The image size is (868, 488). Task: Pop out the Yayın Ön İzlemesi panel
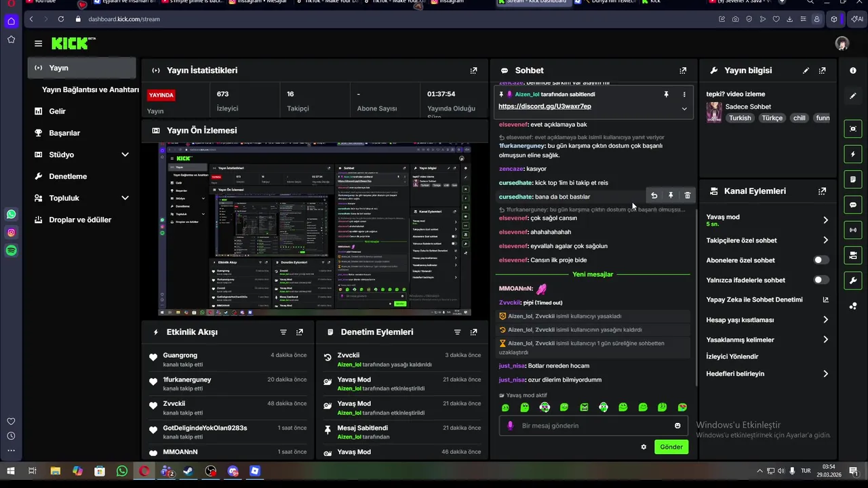473,130
